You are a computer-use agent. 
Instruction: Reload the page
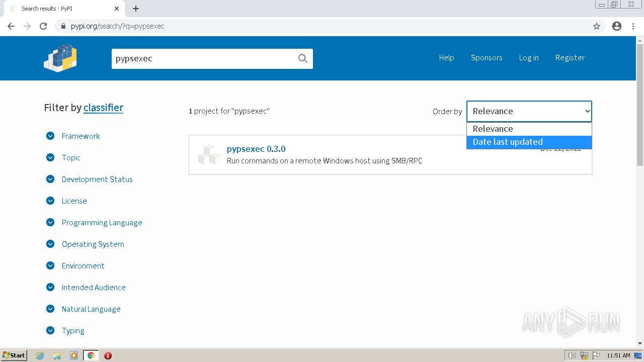pos(43,26)
